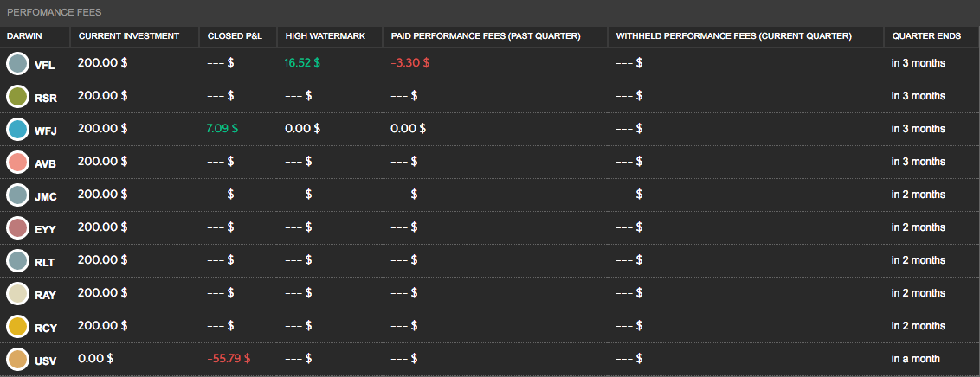
Task: Click the JMC grey circle icon
Action: click(17, 195)
